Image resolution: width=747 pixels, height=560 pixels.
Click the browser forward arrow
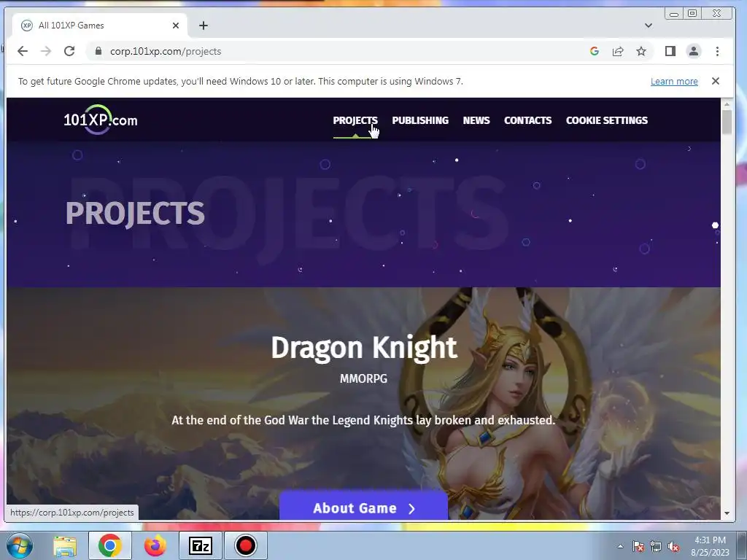(x=46, y=52)
